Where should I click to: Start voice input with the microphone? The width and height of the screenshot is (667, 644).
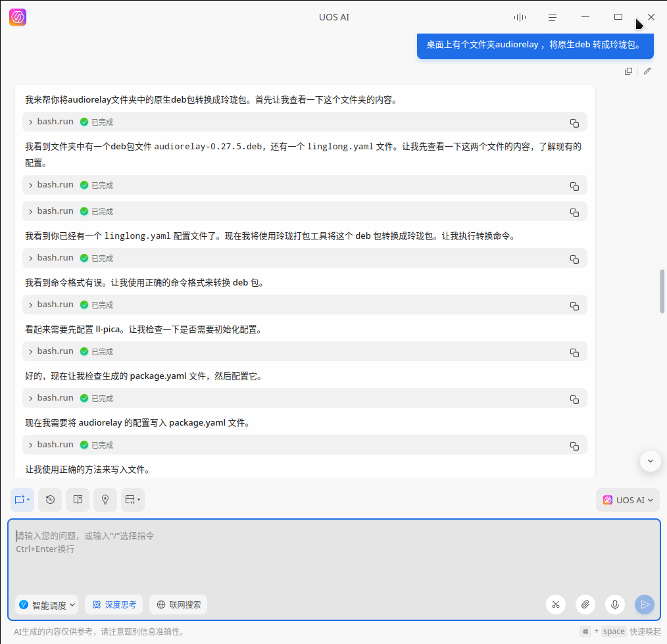coord(614,605)
